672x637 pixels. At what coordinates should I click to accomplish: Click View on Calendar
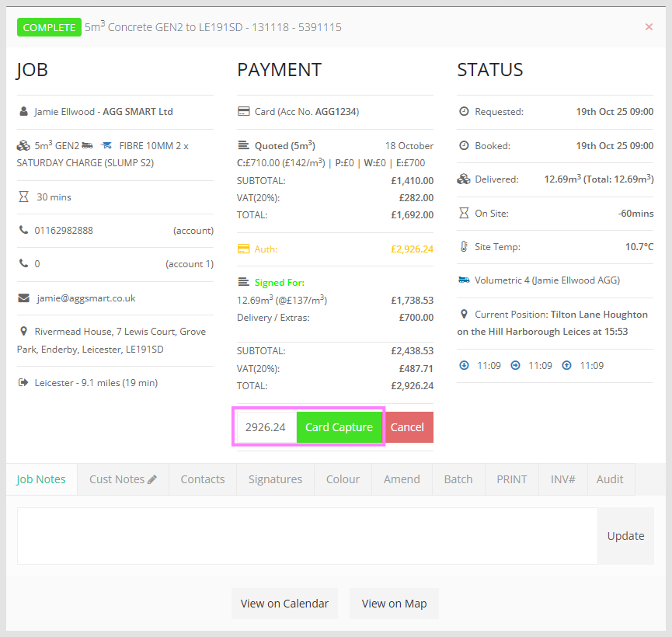coord(284,604)
